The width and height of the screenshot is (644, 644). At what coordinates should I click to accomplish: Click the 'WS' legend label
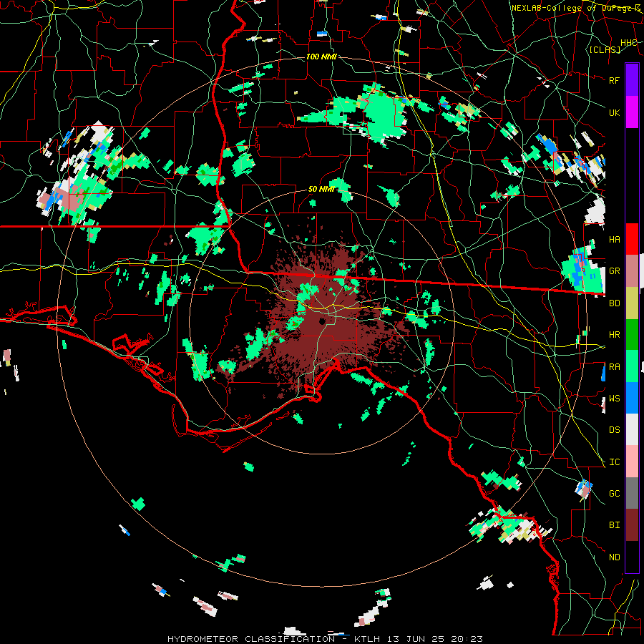point(614,398)
